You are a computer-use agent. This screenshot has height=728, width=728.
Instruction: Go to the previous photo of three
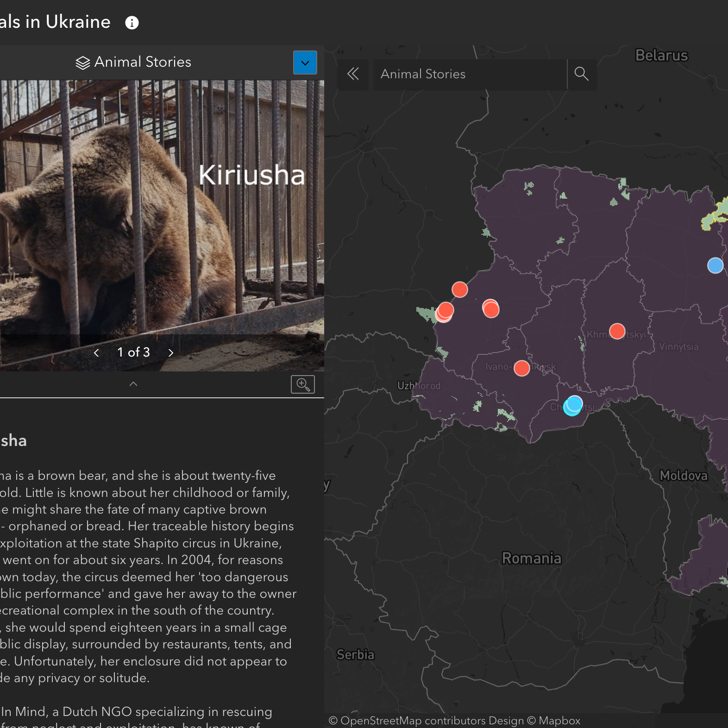96,353
